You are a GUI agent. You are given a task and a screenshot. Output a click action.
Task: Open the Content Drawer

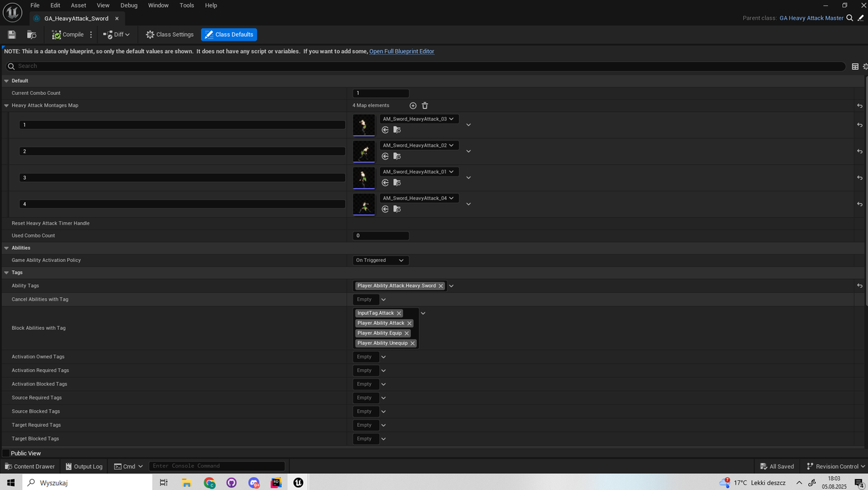pos(30,466)
